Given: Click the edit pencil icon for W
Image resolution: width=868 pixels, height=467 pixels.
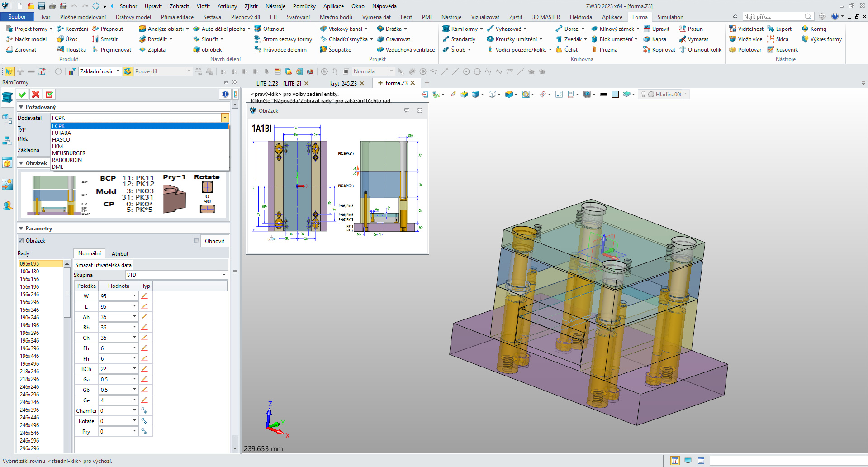Looking at the screenshot, I should coord(144,296).
